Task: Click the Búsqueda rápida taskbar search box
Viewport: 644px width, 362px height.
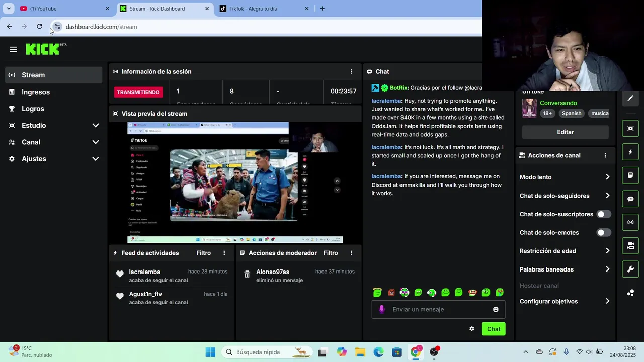Action: 267,352
